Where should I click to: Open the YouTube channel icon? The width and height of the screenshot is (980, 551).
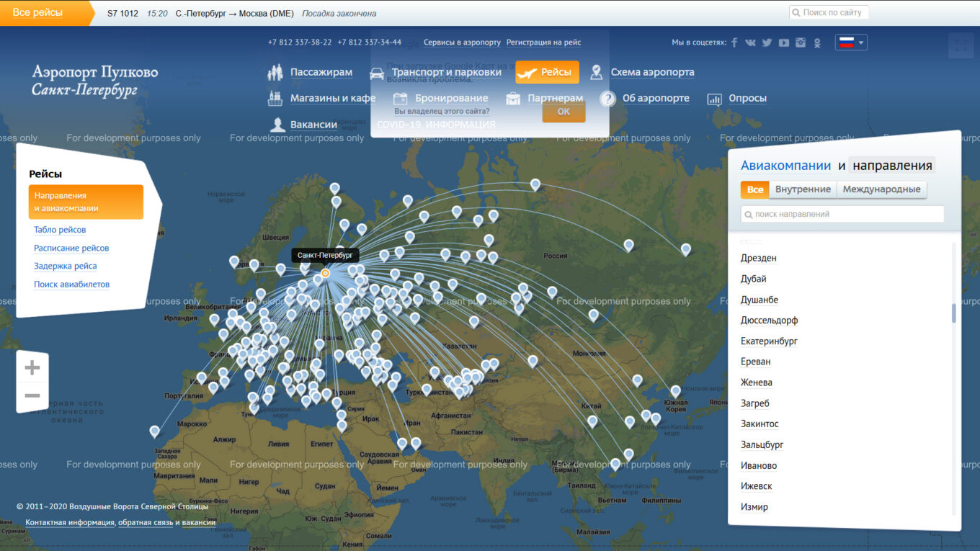[x=783, y=42]
